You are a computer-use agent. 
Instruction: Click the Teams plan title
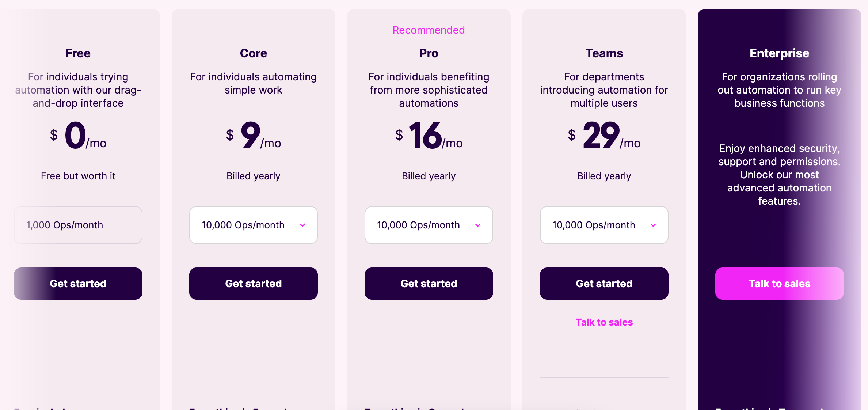click(604, 53)
